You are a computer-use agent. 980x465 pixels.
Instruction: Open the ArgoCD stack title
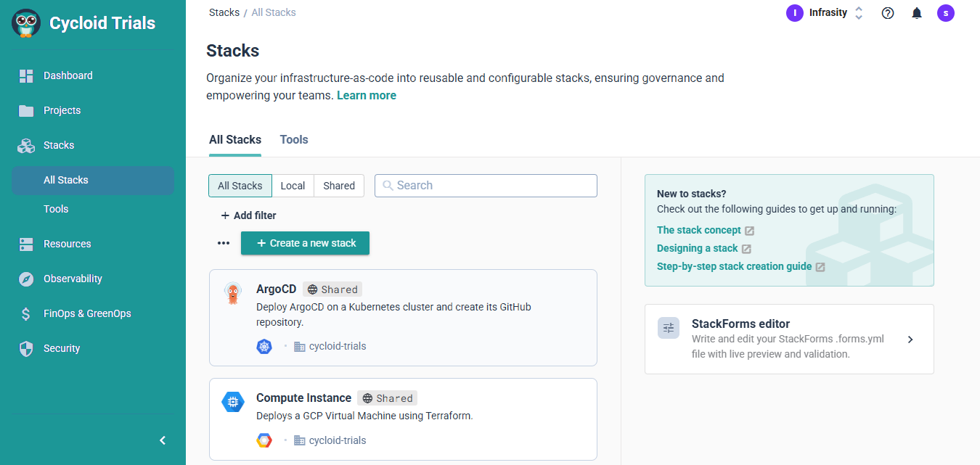pyautogui.click(x=277, y=289)
